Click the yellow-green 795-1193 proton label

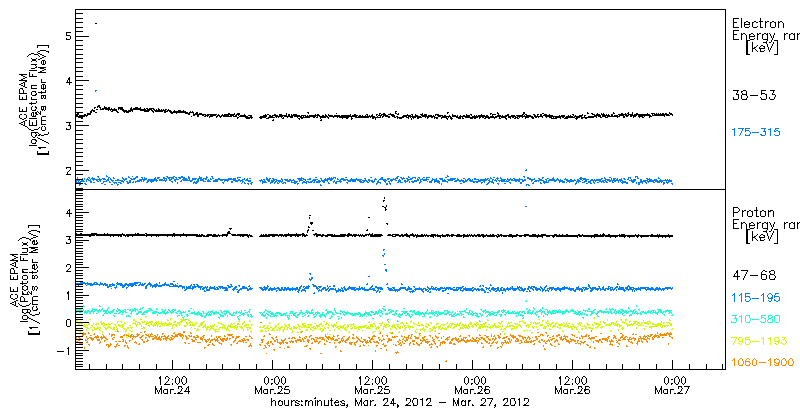tap(759, 341)
